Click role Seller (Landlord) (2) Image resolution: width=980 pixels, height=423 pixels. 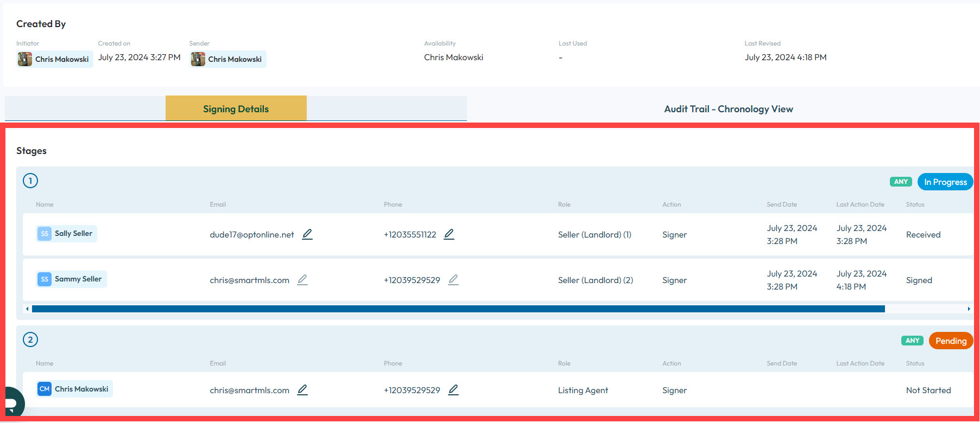point(596,280)
